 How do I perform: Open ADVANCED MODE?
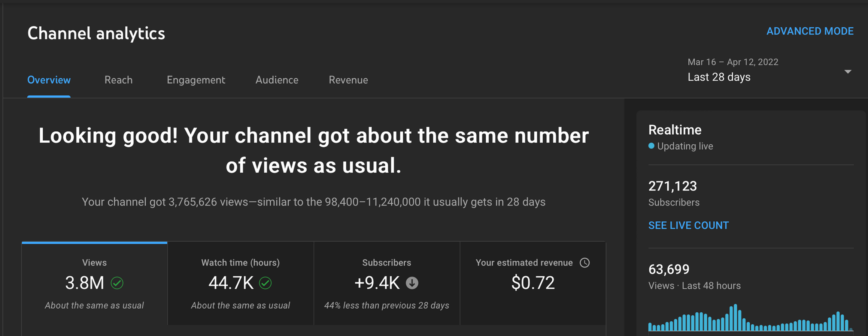coord(810,31)
